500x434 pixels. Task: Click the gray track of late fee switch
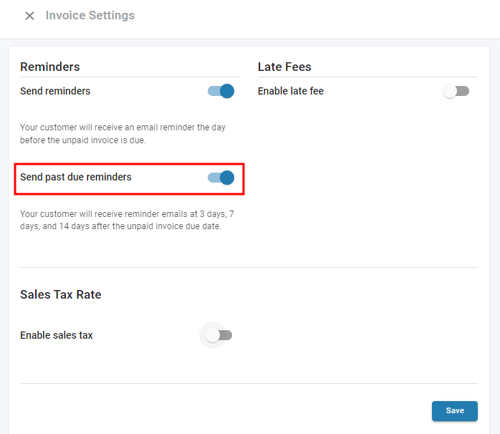[x=463, y=91]
